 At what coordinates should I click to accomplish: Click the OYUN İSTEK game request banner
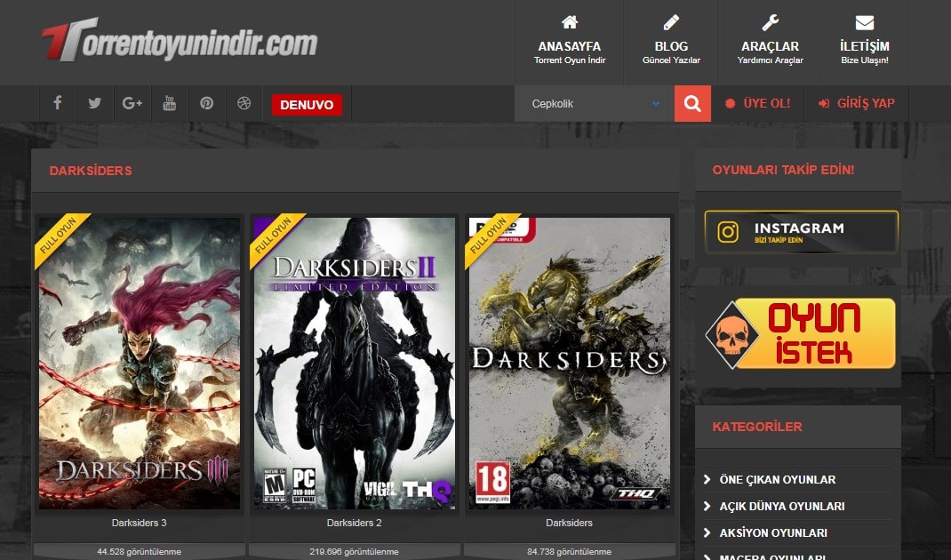pos(801,333)
